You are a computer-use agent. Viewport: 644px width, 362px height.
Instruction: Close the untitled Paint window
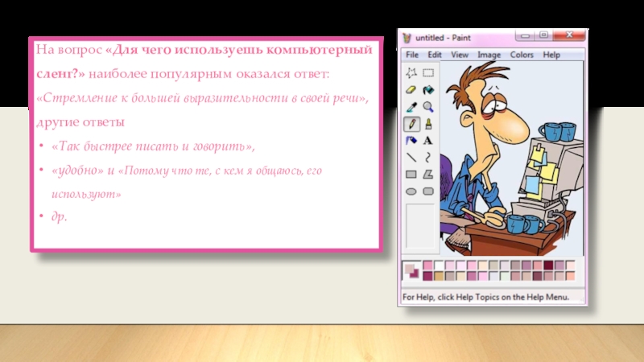(569, 35)
